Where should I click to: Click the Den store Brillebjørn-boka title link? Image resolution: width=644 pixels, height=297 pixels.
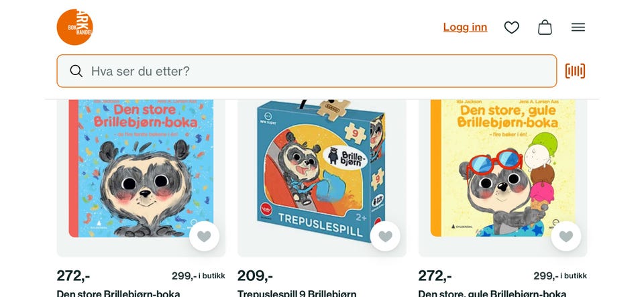(119, 293)
